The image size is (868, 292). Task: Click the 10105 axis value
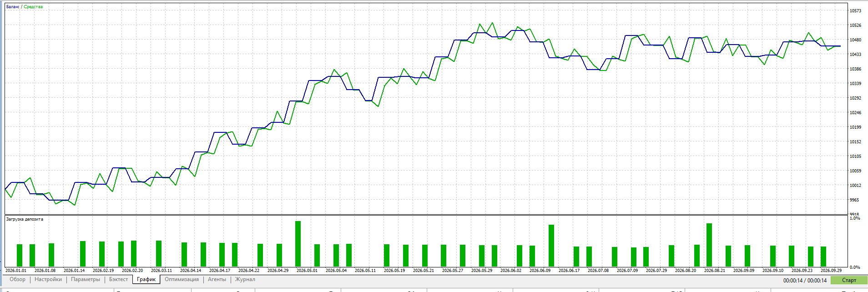coord(855,156)
